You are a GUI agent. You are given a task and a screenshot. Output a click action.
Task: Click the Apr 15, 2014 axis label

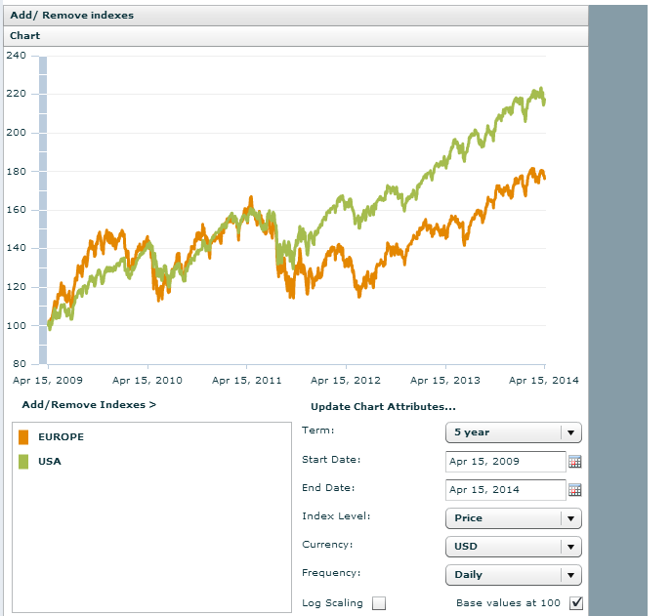(x=544, y=381)
